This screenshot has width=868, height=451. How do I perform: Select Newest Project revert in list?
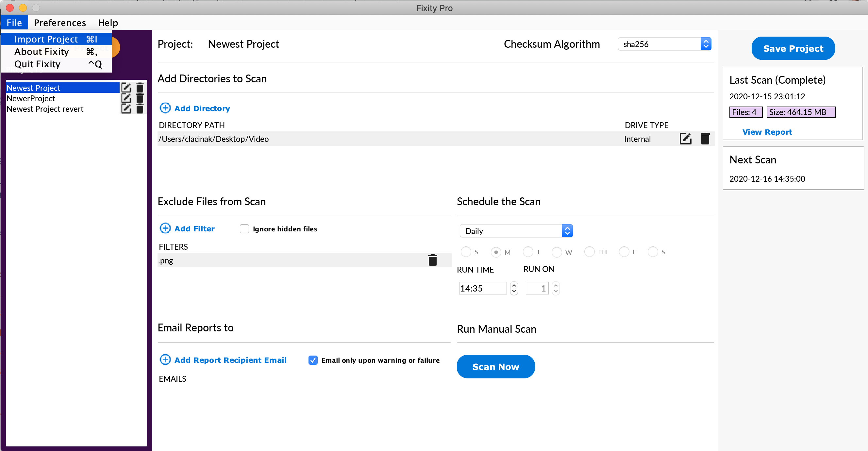coord(63,109)
